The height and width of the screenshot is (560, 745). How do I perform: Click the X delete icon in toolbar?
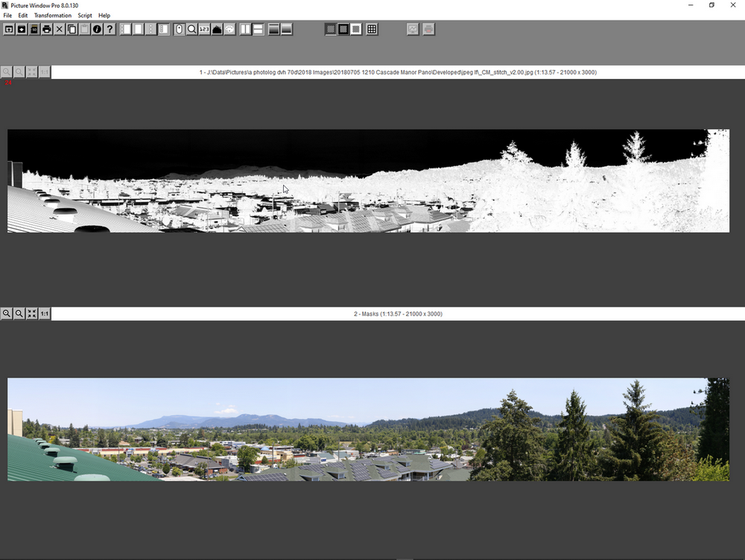(60, 29)
